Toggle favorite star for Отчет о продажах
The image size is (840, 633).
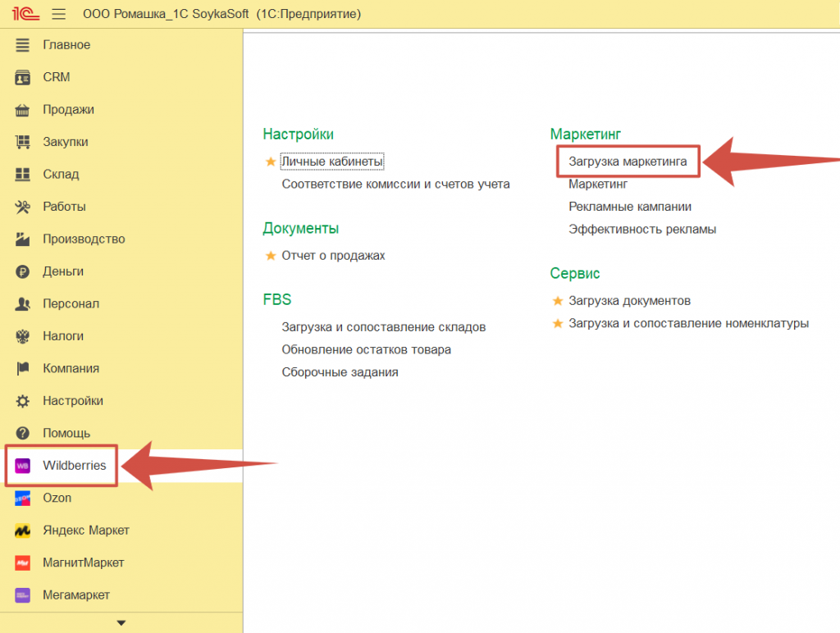pyautogui.click(x=271, y=256)
